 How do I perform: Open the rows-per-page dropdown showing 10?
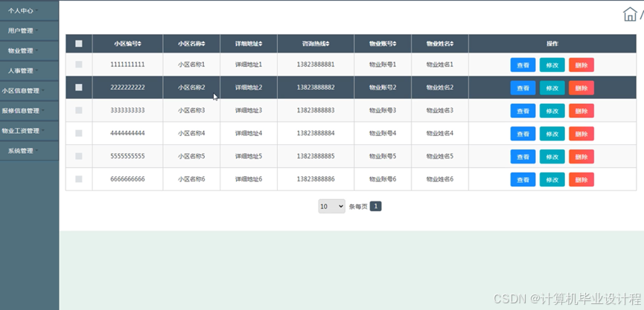coord(331,206)
